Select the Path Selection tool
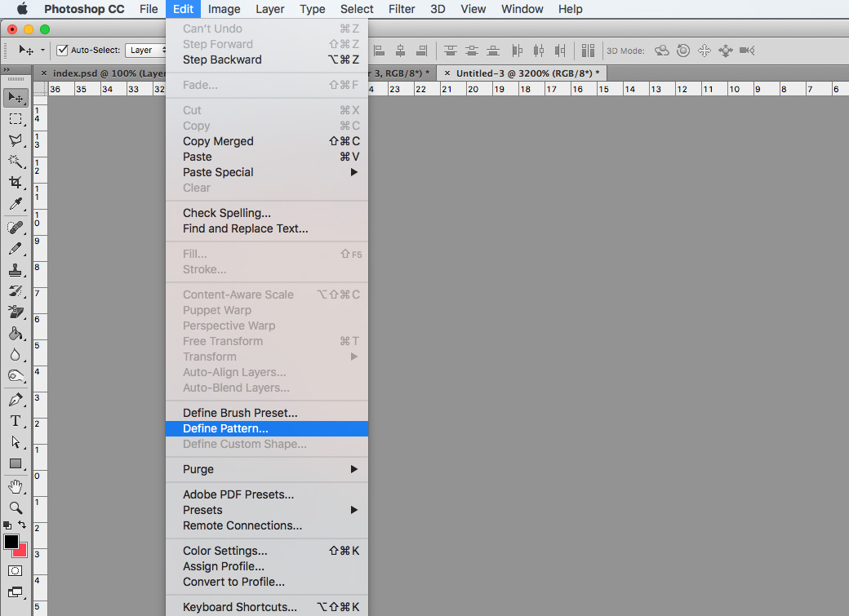 point(16,442)
